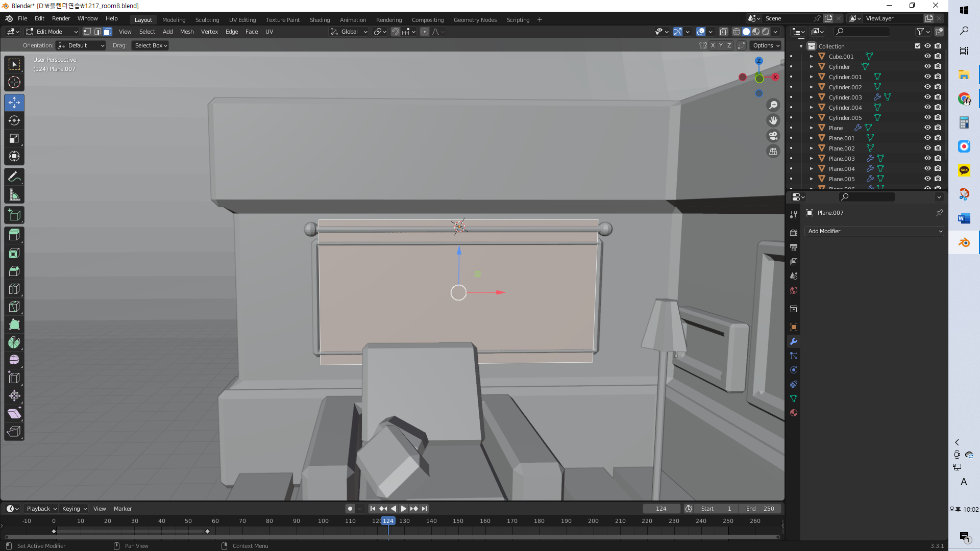This screenshot has height=551, width=980.
Task: Open the Edit Mode selector dropdown
Action: pyautogui.click(x=52, y=32)
